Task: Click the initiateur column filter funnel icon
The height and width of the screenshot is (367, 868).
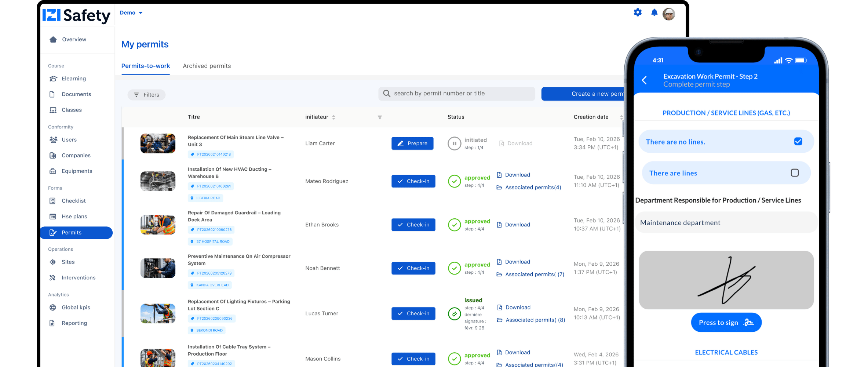Action: [x=380, y=117]
